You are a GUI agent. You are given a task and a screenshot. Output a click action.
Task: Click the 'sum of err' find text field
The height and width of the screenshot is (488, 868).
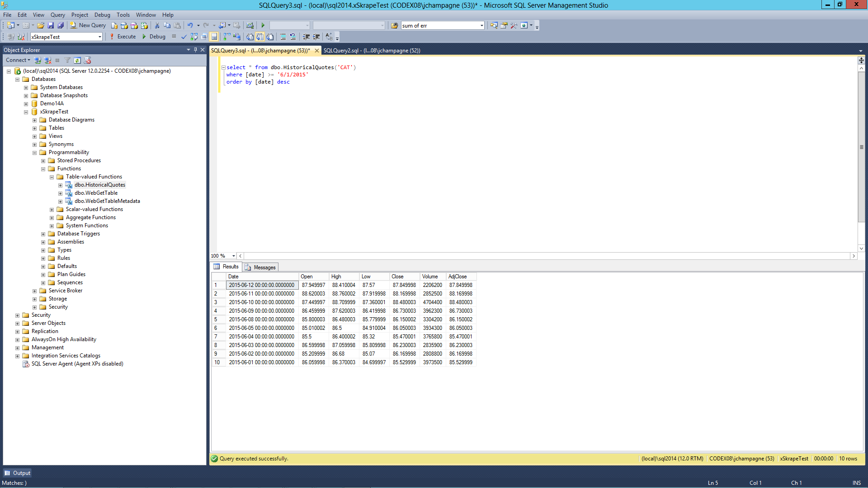[439, 26]
